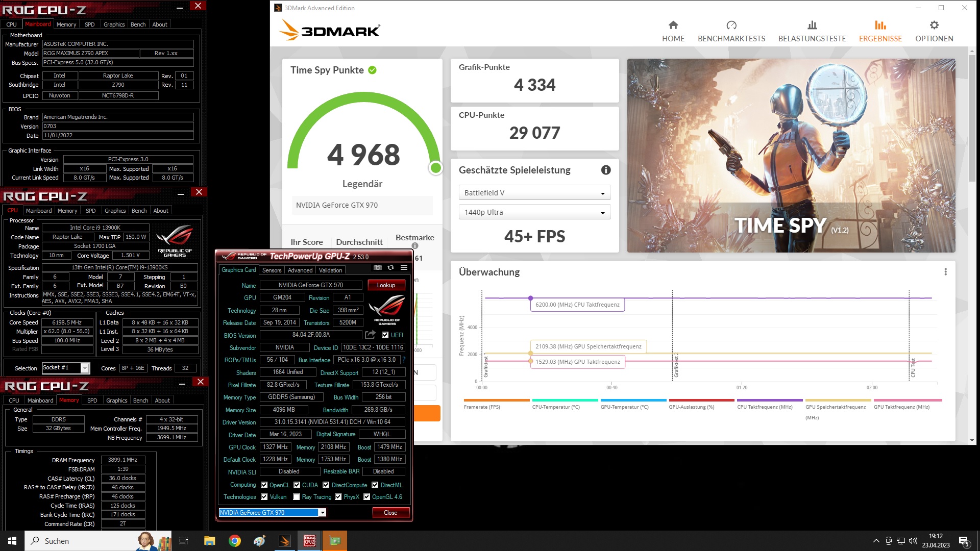Click the orange button behind GPU-Z window
The image size is (980, 551).
(x=427, y=413)
